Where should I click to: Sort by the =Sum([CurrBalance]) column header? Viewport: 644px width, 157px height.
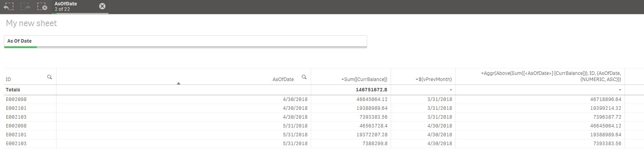click(364, 79)
